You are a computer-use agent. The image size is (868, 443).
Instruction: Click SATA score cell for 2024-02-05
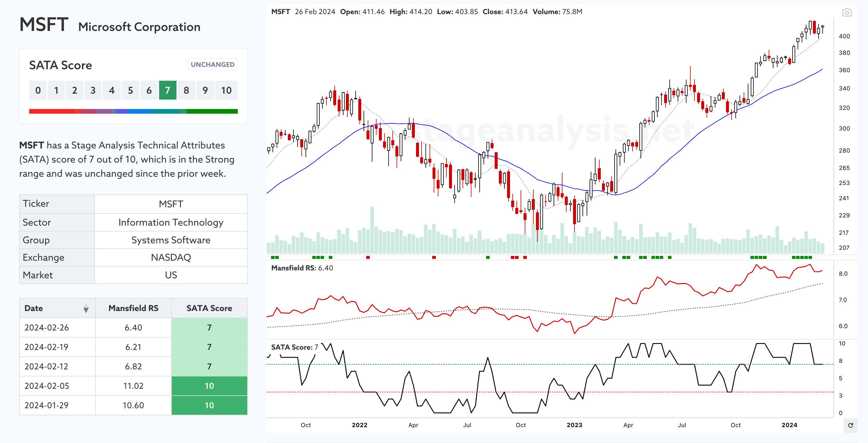pos(209,386)
